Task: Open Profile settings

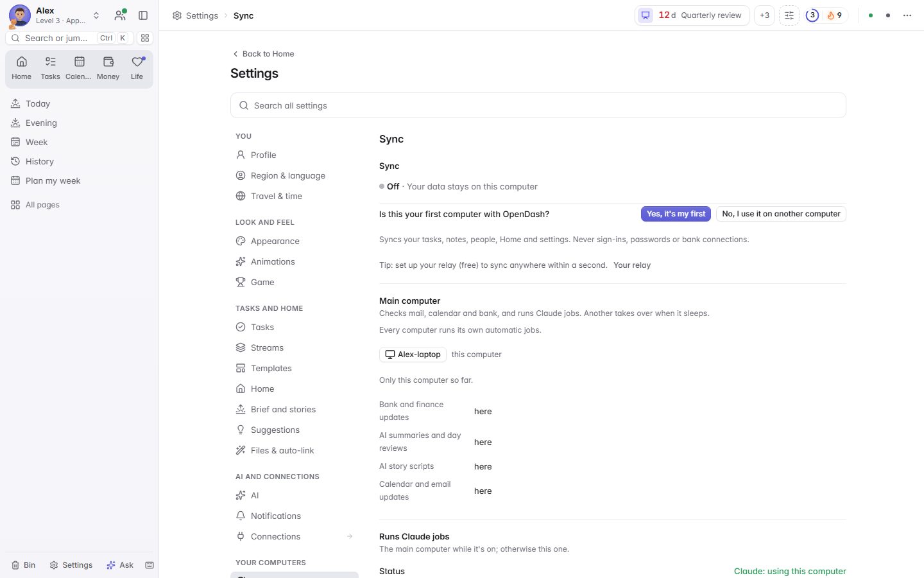Action: [x=295, y=155]
